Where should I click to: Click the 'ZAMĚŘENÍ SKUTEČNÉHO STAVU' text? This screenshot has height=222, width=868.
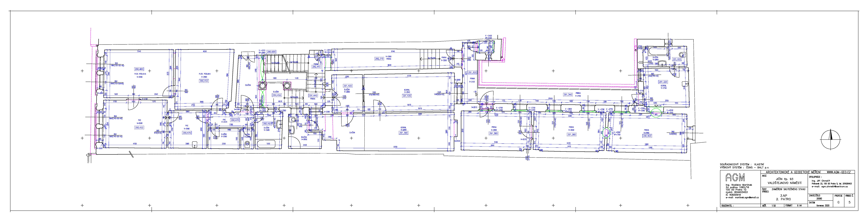click(x=788, y=189)
